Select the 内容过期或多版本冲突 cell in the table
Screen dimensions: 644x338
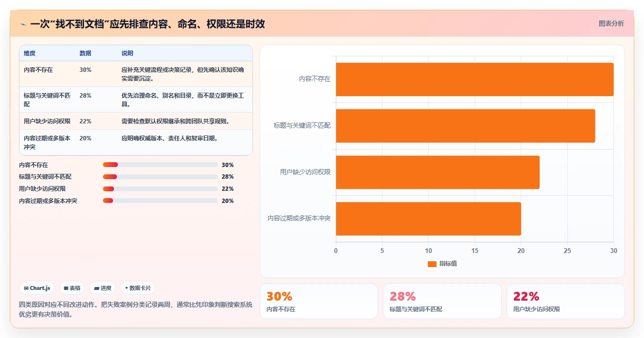(47, 142)
